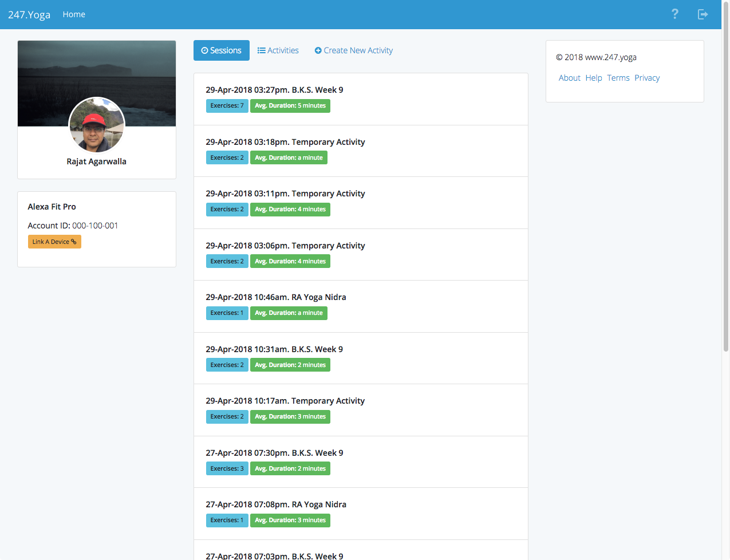This screenshot has height=560, width=730.
Task: Click the Link A Device button
Action: pyautogui.click(x=54, y=242)
